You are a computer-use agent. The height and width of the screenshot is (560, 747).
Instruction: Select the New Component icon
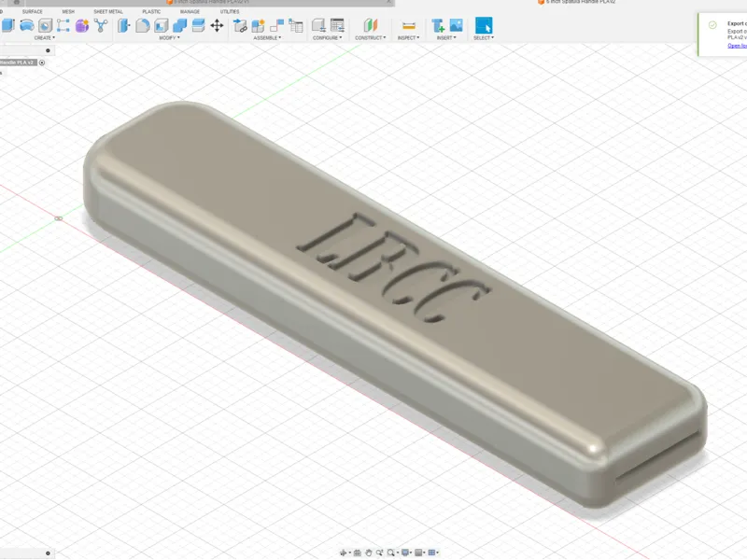(x=259, y=25)
